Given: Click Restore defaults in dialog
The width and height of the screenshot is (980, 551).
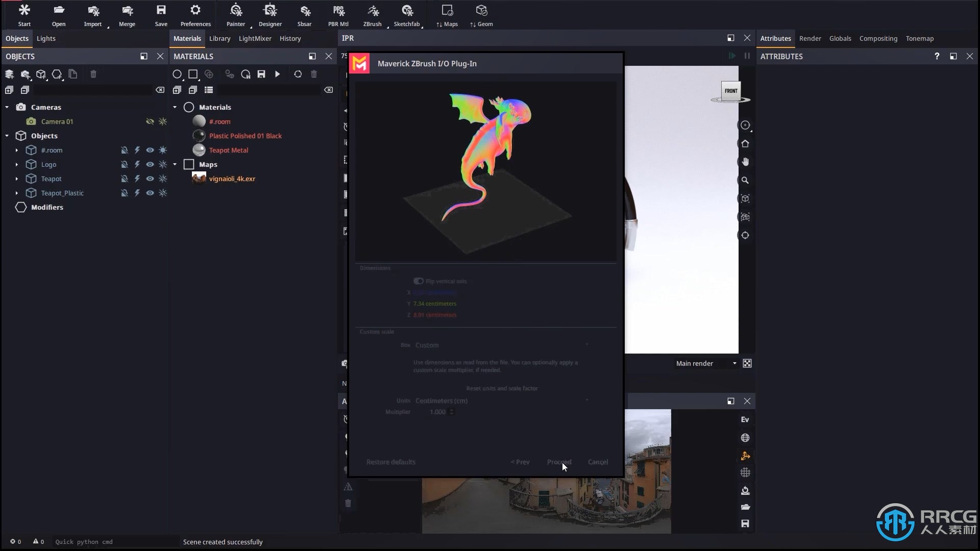Looking at the screenshot, I should [x=391, y=462].
